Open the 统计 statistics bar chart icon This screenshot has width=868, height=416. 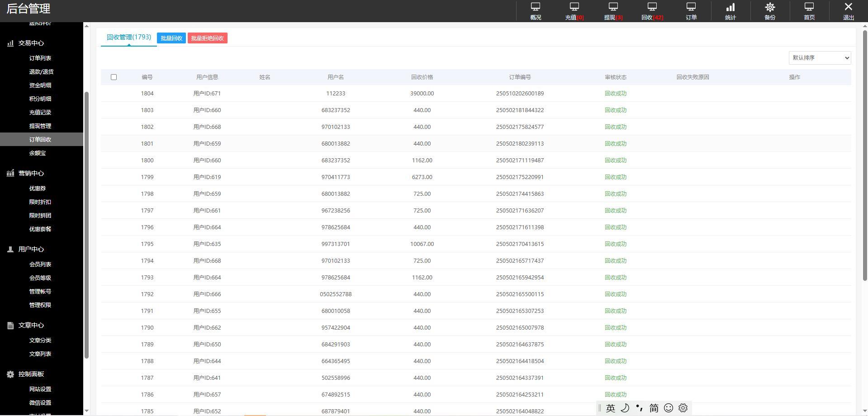coord(730,7)
